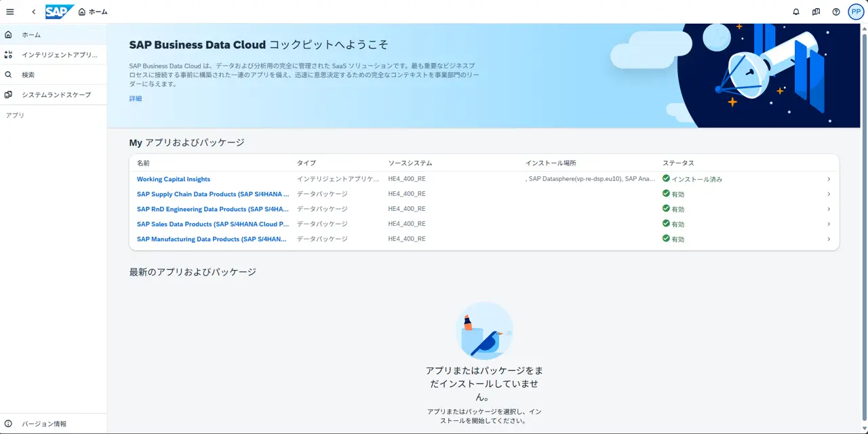The image size is (868, 434).
Task: Open バージョン情報 at sidebar bottom
Action: pos(44,424)
